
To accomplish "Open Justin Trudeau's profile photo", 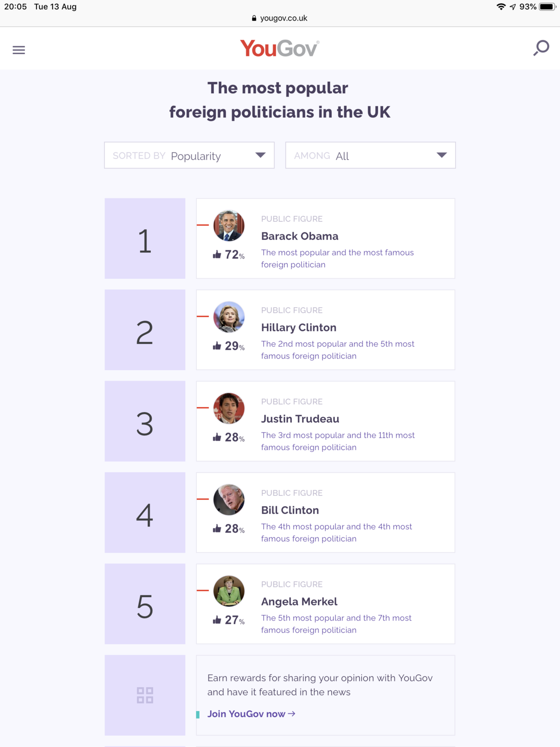I will pyautogui.click(x=229, y=409).
